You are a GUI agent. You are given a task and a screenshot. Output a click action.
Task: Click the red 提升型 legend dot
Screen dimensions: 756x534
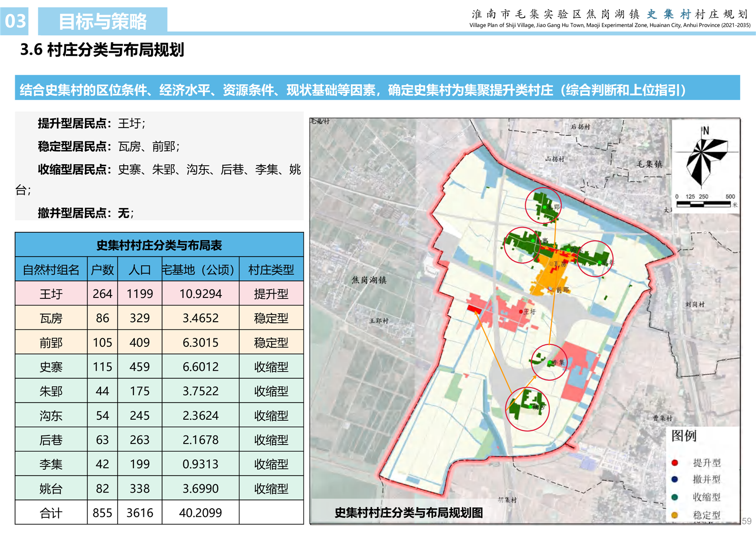675,463
